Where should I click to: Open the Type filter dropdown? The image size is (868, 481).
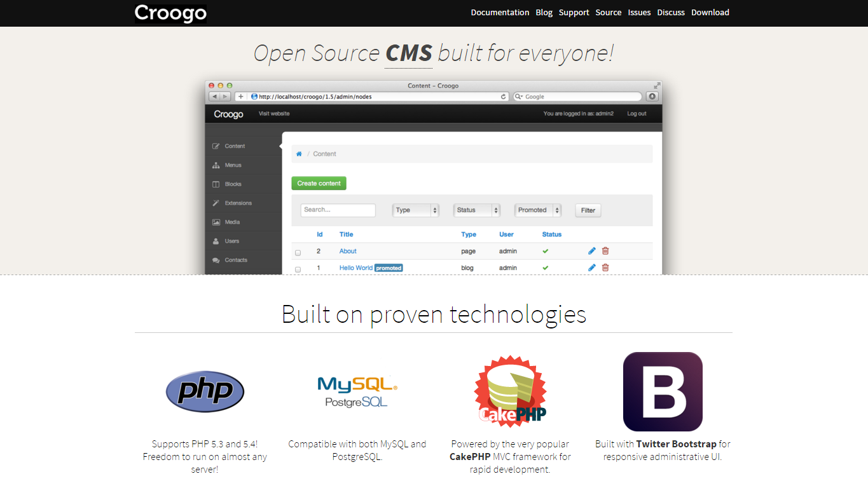416,210
